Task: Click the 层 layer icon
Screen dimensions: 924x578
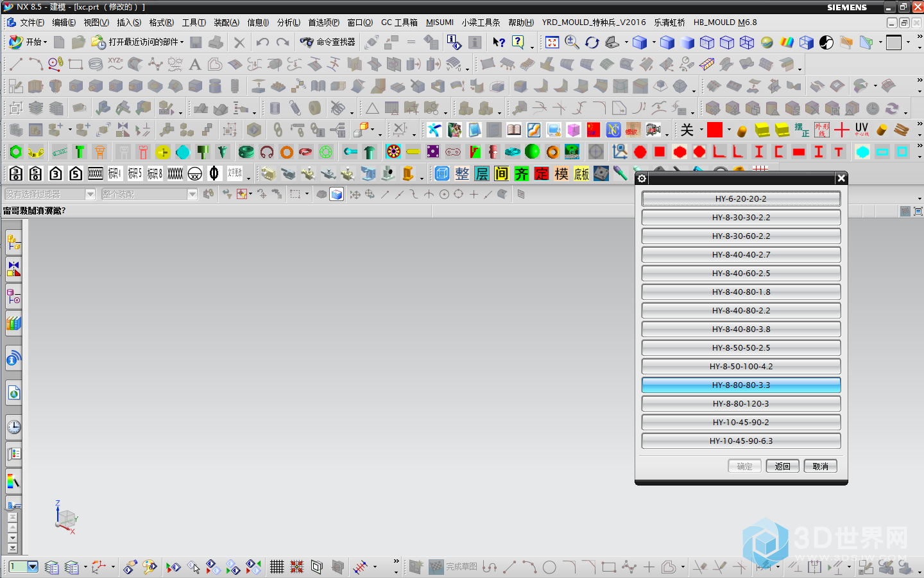Action: click(x=482, y=174)
